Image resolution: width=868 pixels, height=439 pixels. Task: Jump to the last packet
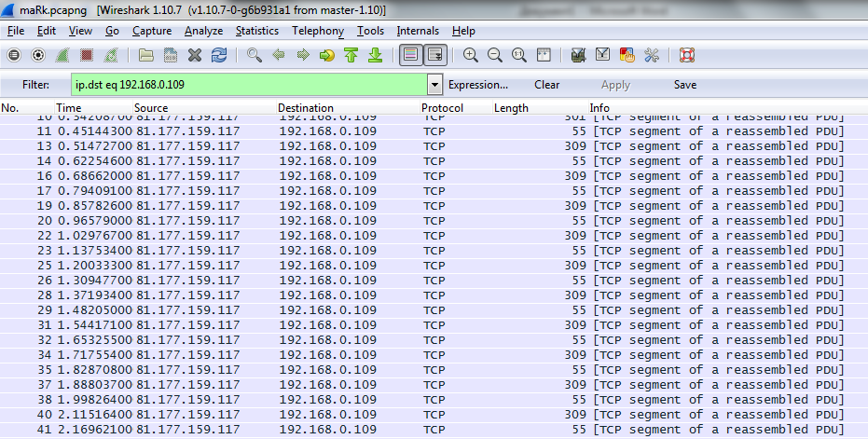[x=376, y=55]
